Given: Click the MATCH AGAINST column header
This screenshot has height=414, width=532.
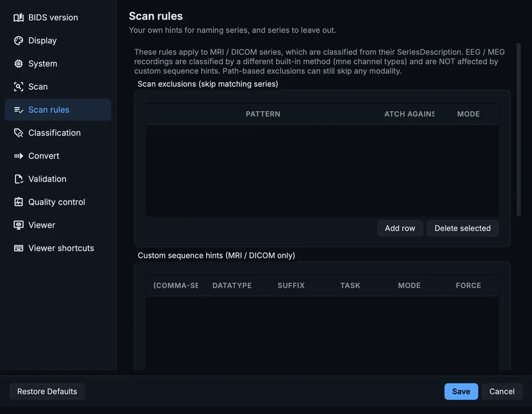Looking at the screenshot, I should click(x=409, y=114).
